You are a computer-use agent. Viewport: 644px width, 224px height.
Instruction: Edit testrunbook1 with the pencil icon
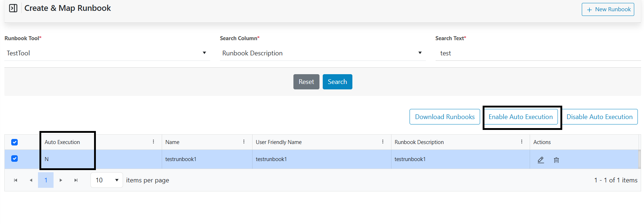541,160
